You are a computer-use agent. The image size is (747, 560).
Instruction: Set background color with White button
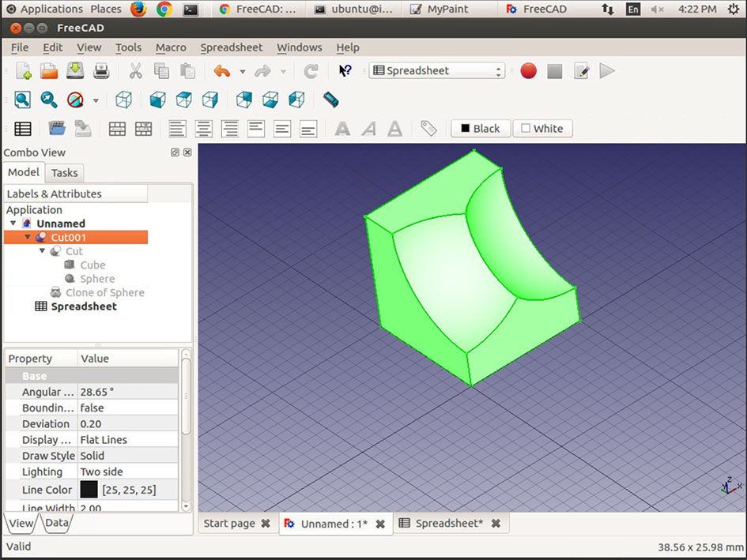pyautogui.click(x=542, y=129)
